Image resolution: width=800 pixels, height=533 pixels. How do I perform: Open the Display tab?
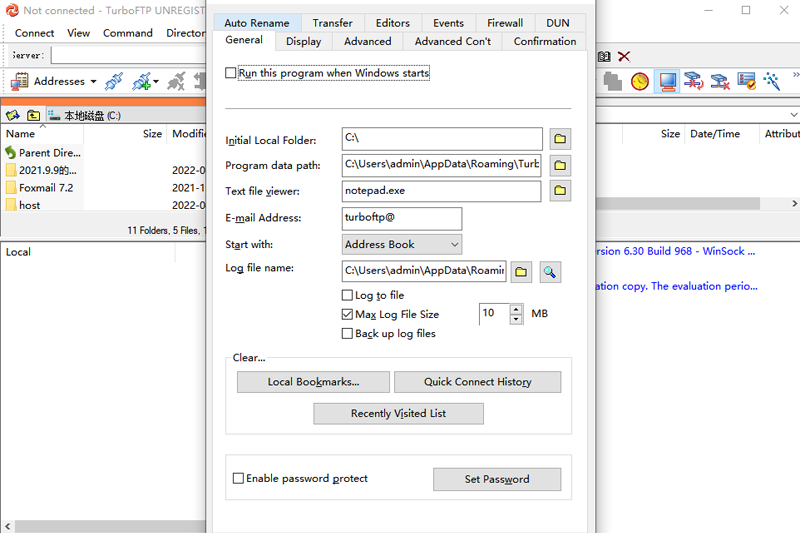coord(304,41)
